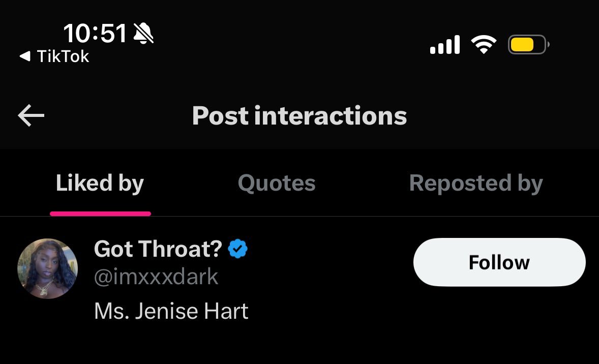Select the Liked by tab
The width and height of the screenshot is (599, 364).
[100, 183]
